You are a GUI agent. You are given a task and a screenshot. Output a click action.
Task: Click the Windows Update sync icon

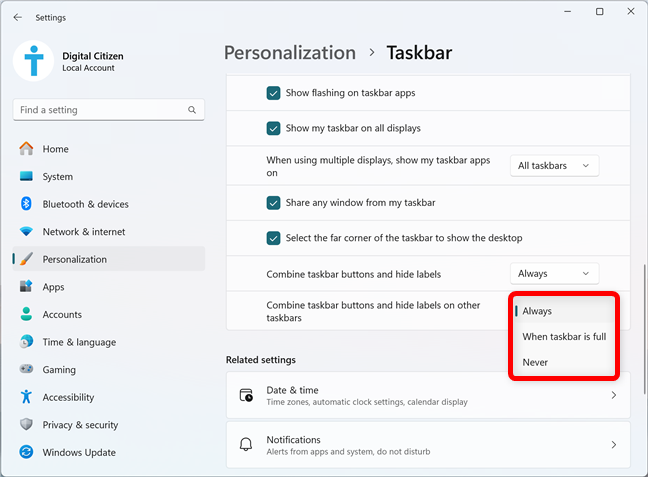tap(26, 452)
